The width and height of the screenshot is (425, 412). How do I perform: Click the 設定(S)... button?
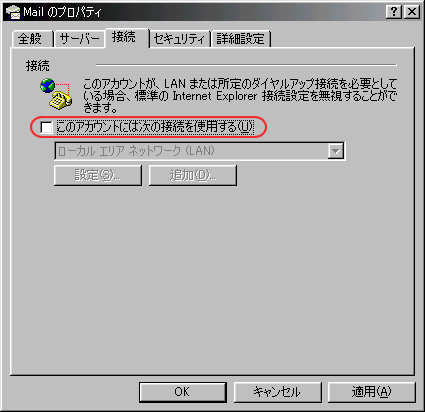(98, 175)
